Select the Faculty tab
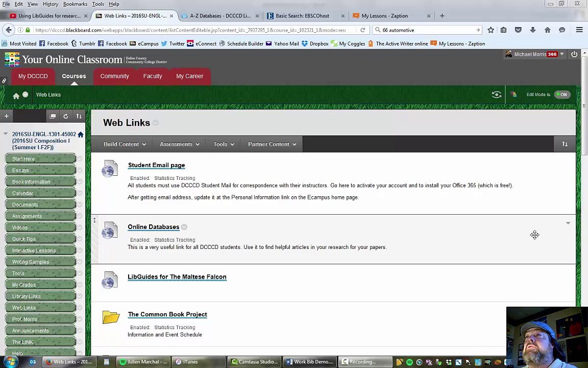This screenshot has height=368, width=588. pyautogui.click(x=153, y=76)
